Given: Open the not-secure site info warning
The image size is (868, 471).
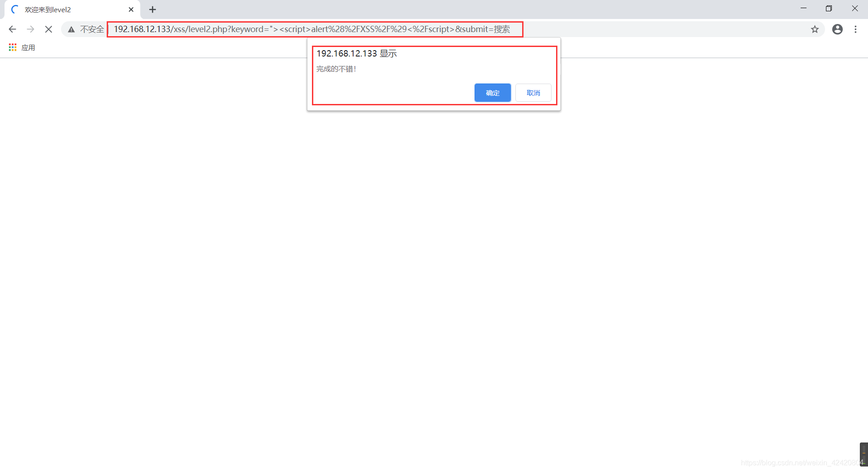Looking at the screenshot, I should [71, 29].
